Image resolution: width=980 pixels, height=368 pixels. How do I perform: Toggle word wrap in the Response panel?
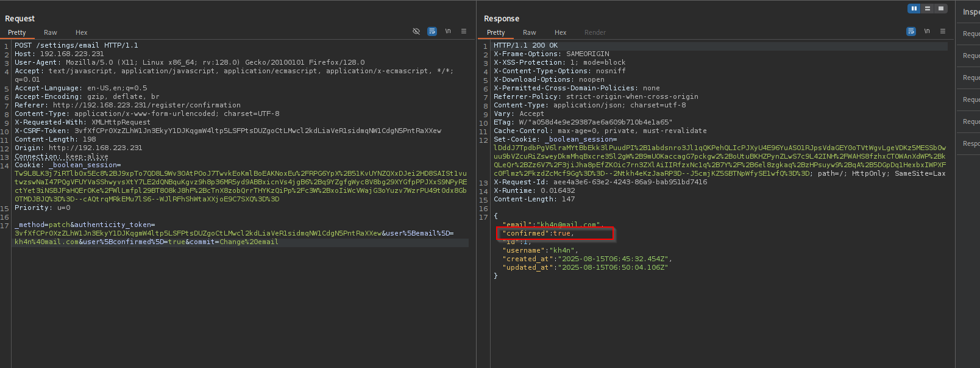911,31
